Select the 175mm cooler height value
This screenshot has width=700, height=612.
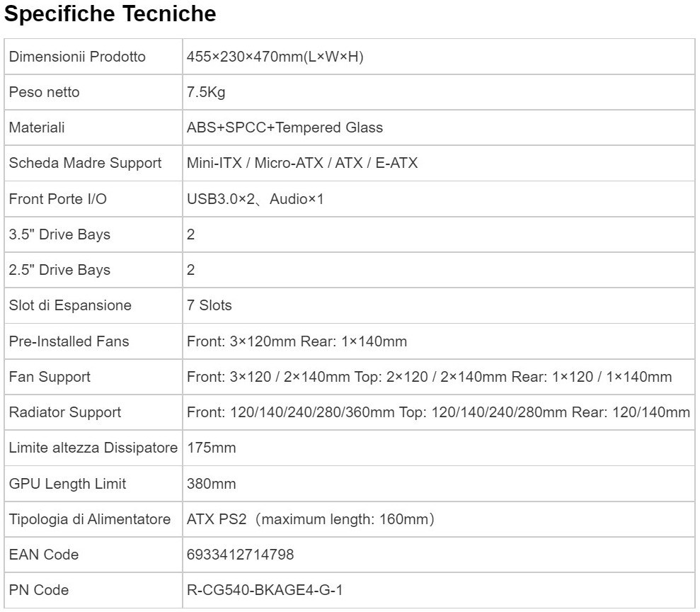pyautogui.click(x=211, y=448)
